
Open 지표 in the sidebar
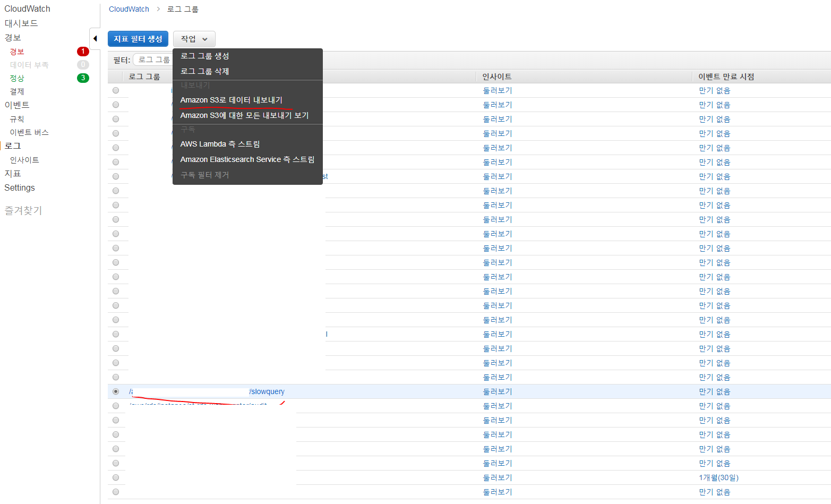13,174
